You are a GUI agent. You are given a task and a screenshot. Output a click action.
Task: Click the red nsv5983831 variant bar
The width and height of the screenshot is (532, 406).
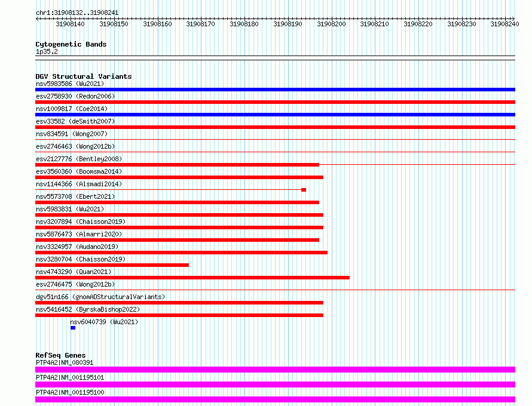[x=179, y=215]
